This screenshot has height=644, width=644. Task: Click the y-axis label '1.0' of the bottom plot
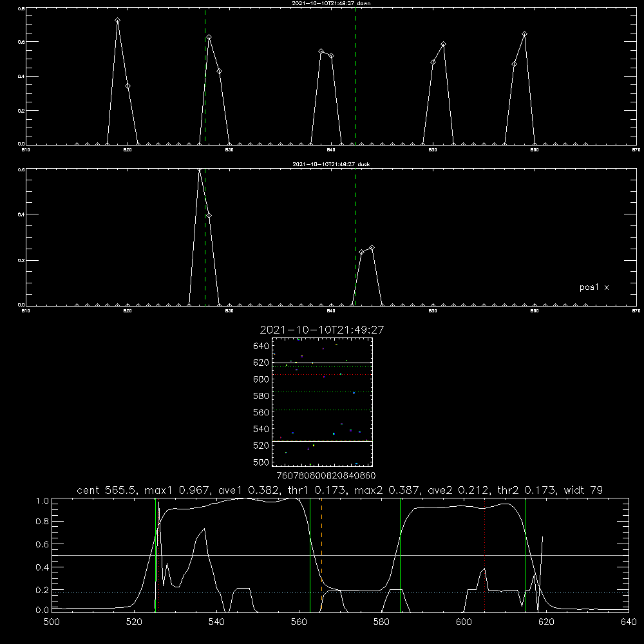tap(43, 501)
